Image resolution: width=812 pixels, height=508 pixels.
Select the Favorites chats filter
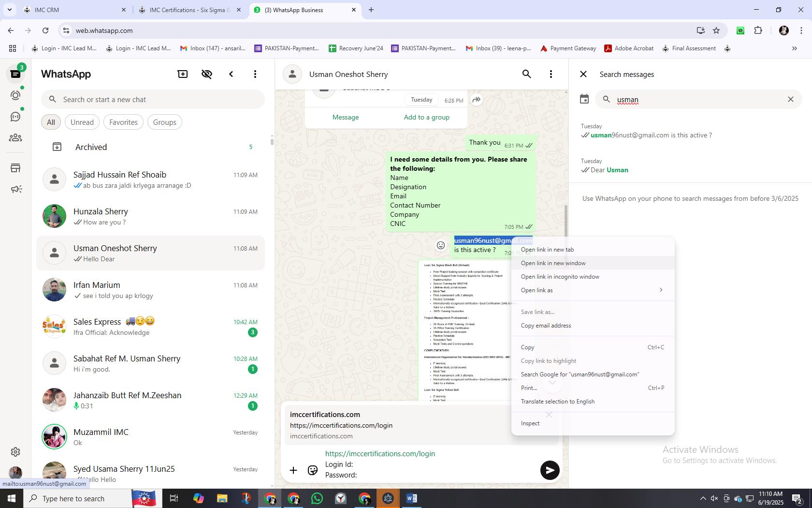tap(123, 122)
